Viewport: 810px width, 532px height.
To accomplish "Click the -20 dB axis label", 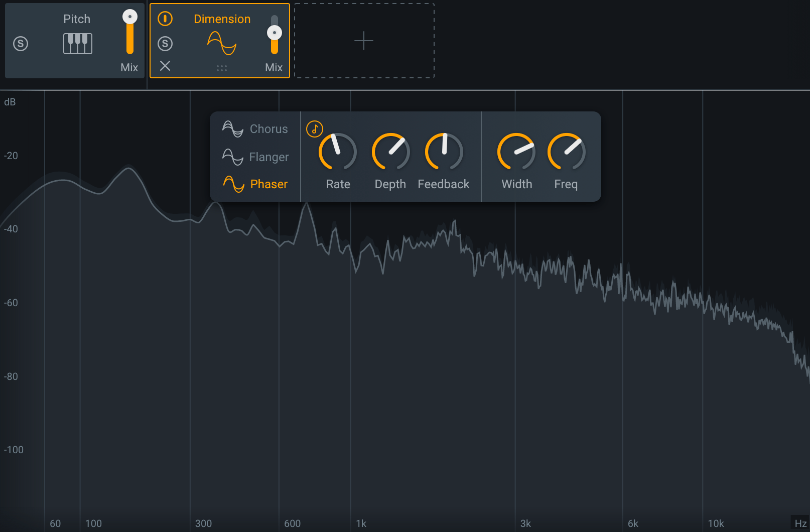I will tap(11, 156).
